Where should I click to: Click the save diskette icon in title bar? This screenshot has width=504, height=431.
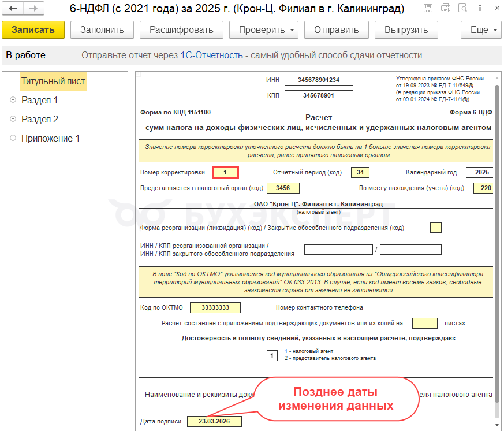coord(428,8)
